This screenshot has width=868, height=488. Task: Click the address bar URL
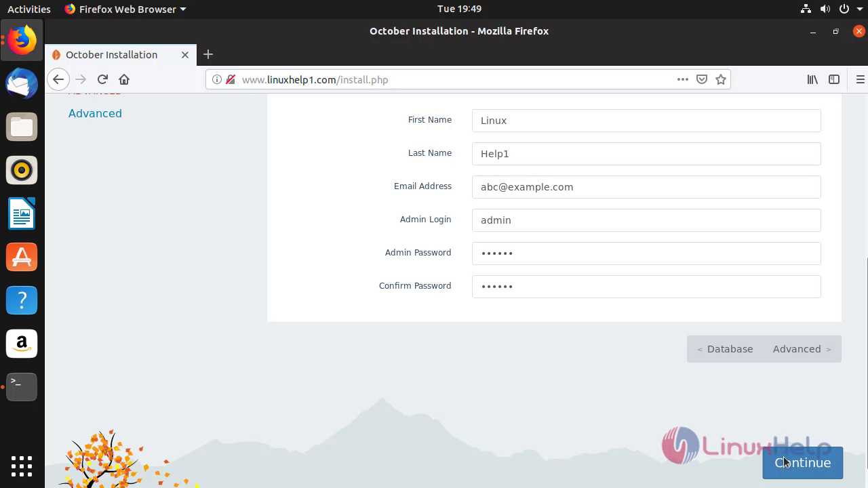(315, 80)
